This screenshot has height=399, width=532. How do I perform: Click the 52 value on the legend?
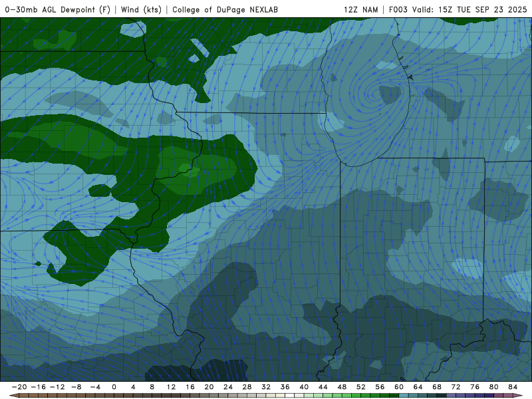tap(361, 387)
